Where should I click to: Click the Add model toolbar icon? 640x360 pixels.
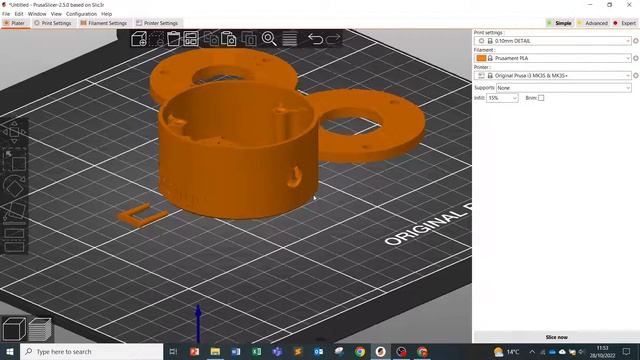coord(139,39)
